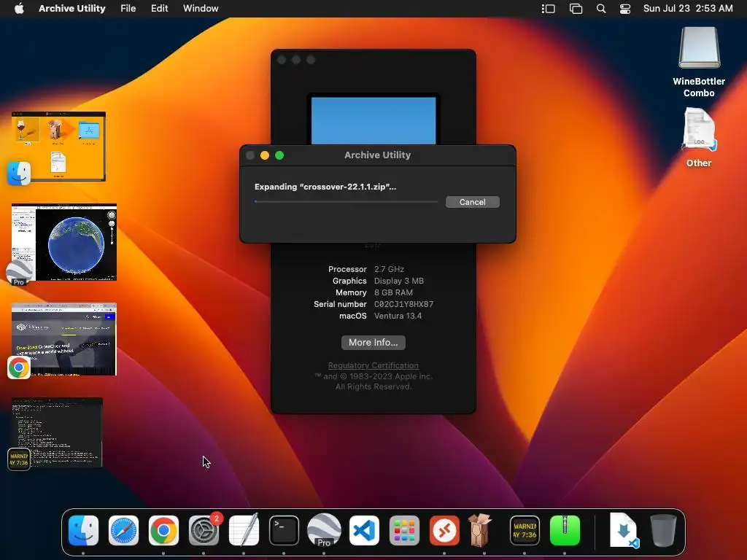Open the Regulatory Certification link
The height and width of the screenshot is (560, 747).
coord(373,365)
